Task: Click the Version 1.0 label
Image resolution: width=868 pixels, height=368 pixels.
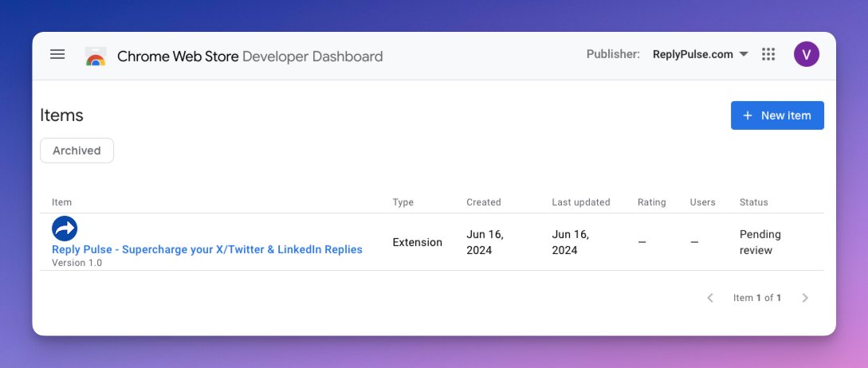Action: click(x=77, y=263)
